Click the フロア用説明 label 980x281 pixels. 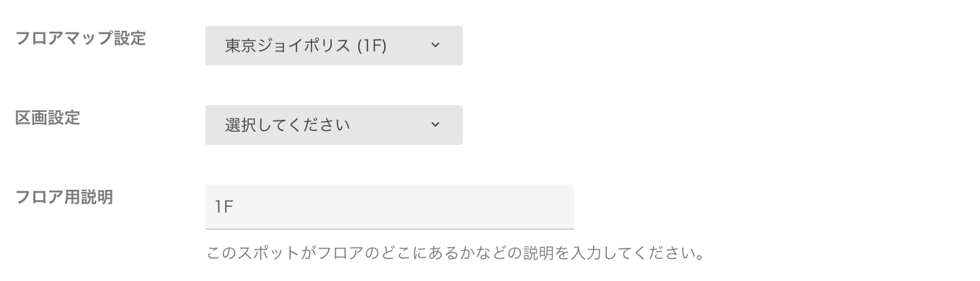64,197
